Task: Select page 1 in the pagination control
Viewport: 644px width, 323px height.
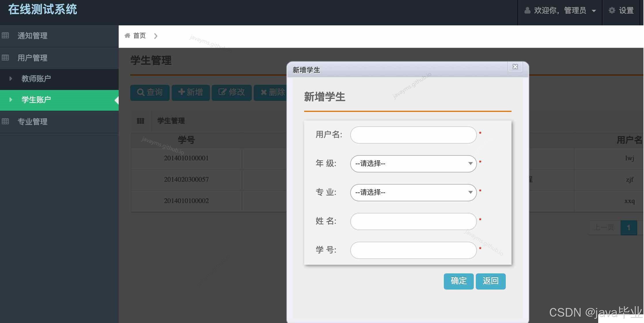Action: (x=629, y=228)
